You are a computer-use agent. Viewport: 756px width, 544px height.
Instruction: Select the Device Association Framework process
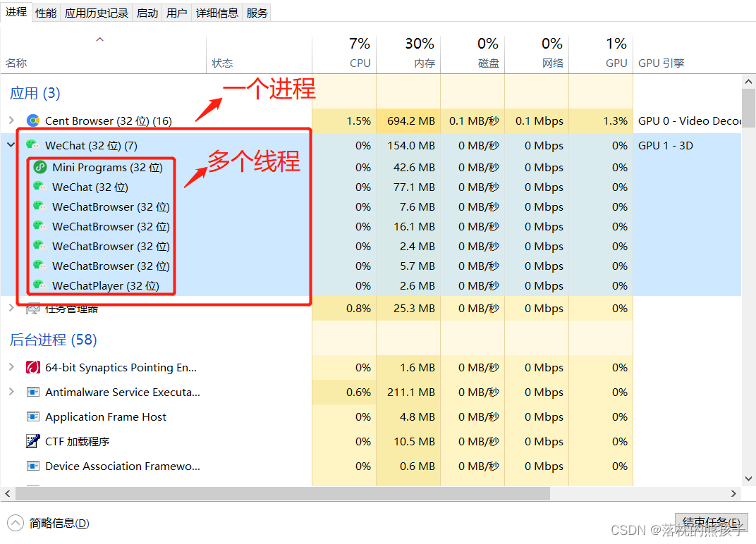370,466
